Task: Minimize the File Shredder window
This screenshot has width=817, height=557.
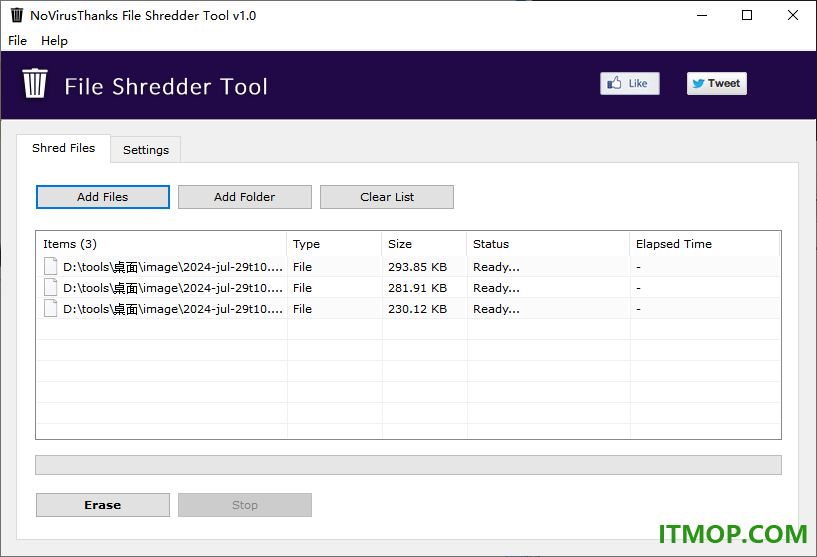Action: click(702, 15)
